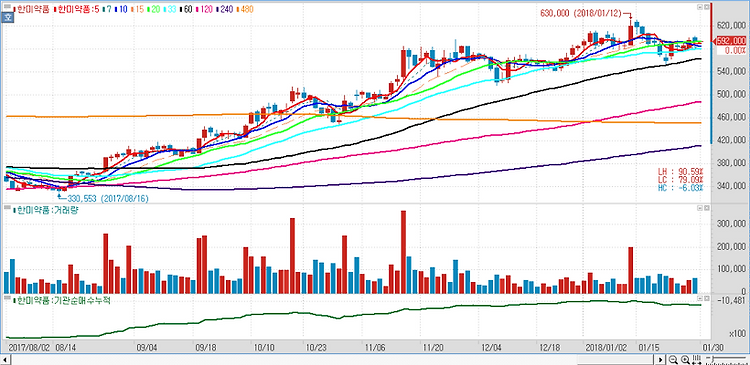
Task: Select the 10-day moving average legend
Action: click(122, 9)
